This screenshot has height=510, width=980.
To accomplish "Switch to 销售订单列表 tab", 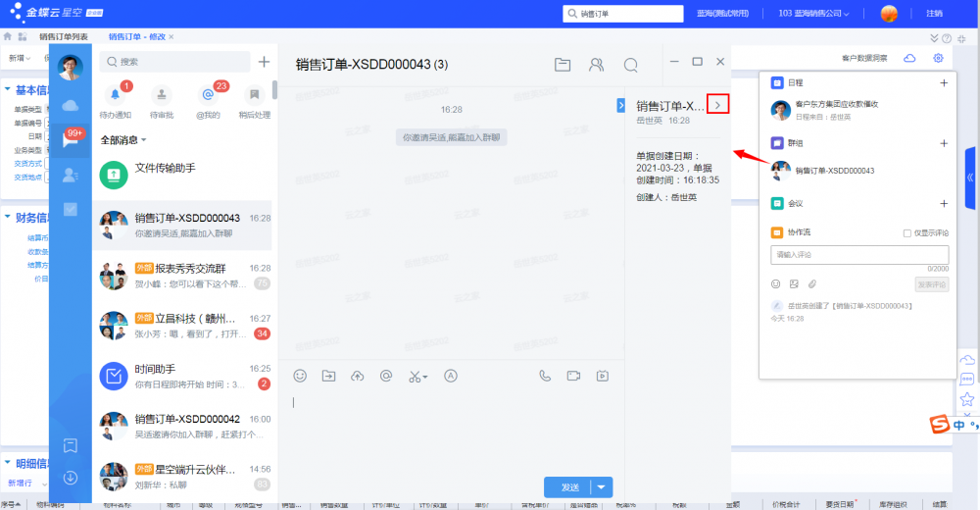I will tap(64, 37).
